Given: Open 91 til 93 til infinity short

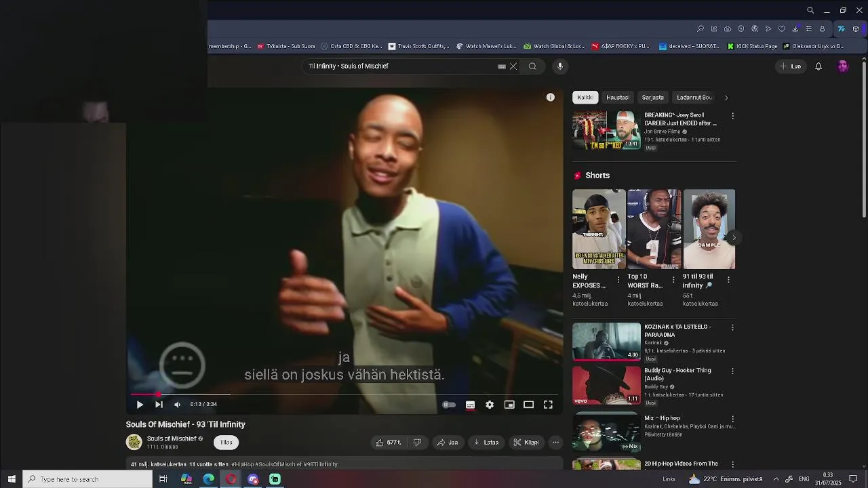Looking at the screenshot, I should click(x=709, y=229).
